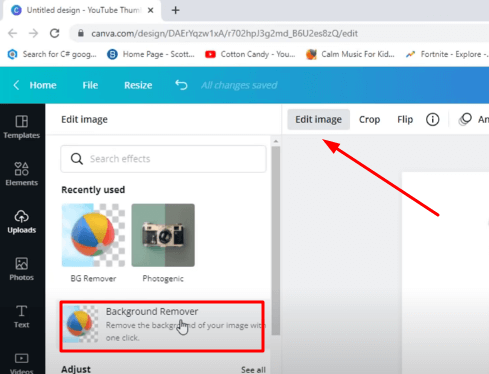Click the 'Adjust' section heading

point(76,369)
